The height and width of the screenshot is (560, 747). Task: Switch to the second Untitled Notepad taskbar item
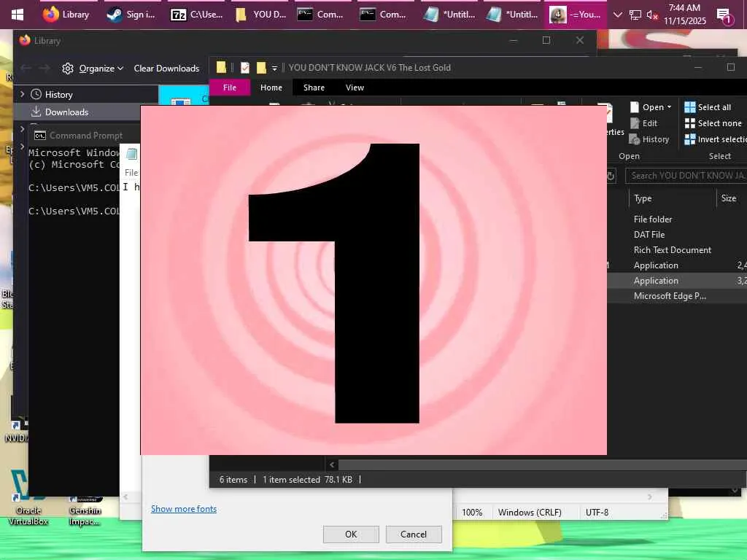pyautogui.click(x=512, y=15)
